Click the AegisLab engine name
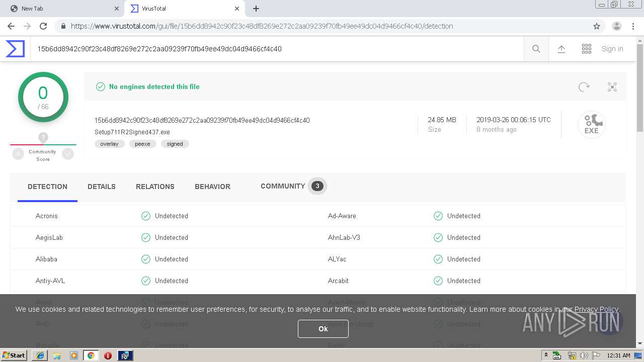Viewport: 644px width, 362px height. [49, 237]
